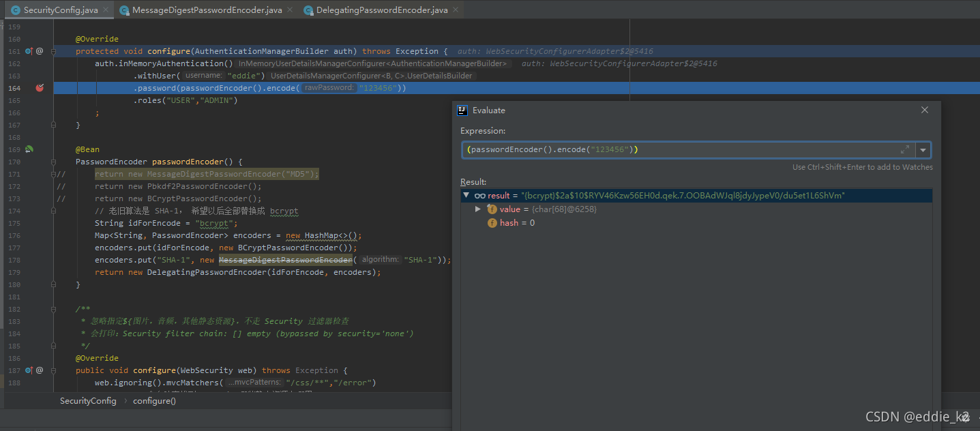980x431 pixels.
Task: Collapse the configure method fold at line 161
Action: (x=53, y=51)
